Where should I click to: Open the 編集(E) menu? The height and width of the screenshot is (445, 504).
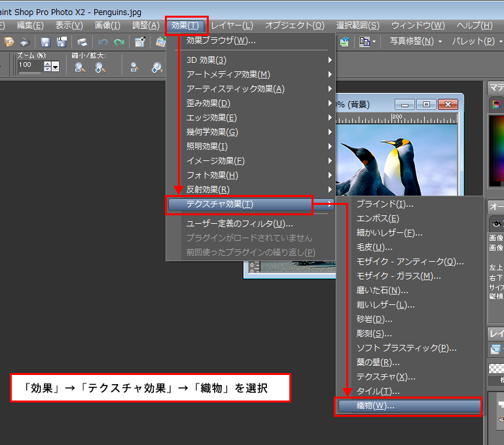30,26
